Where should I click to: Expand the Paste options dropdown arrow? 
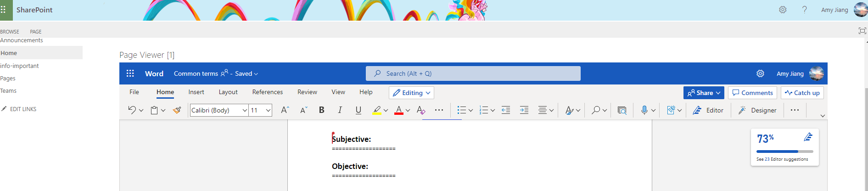[x=163, y=111]
